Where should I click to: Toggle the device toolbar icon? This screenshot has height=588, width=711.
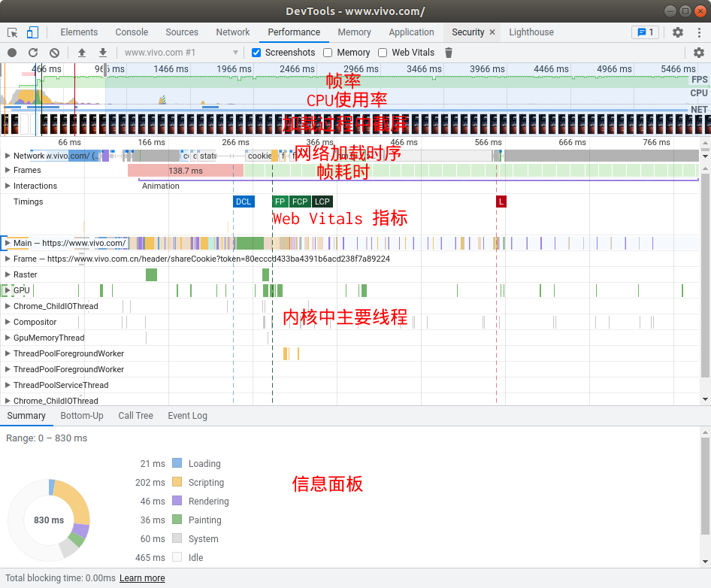(x=32, y=32)
